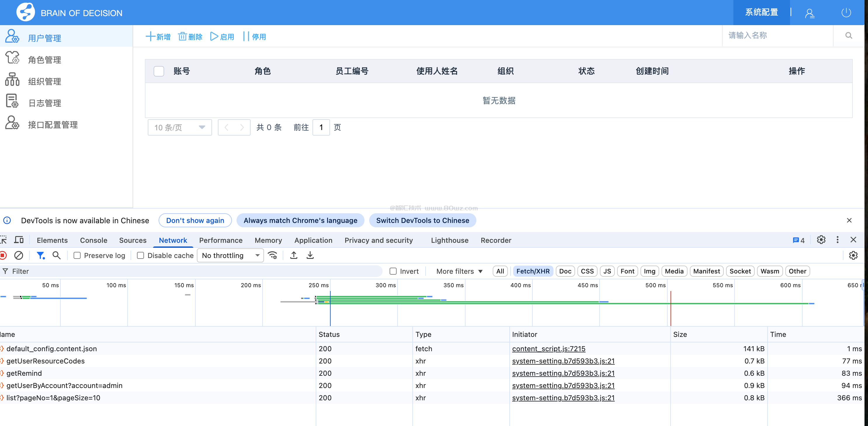
Task: Click the power logout icon in the header
Action: point(846,13)
